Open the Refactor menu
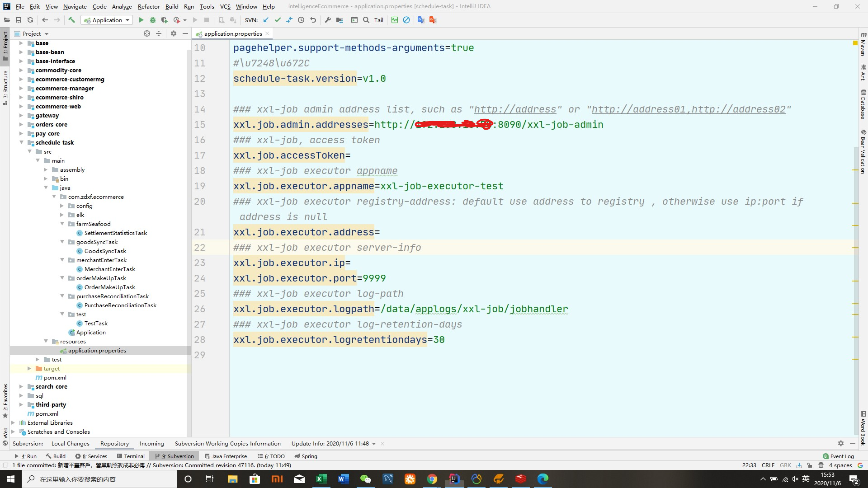The width and height of the screenshot is (868, 488). 149,6
